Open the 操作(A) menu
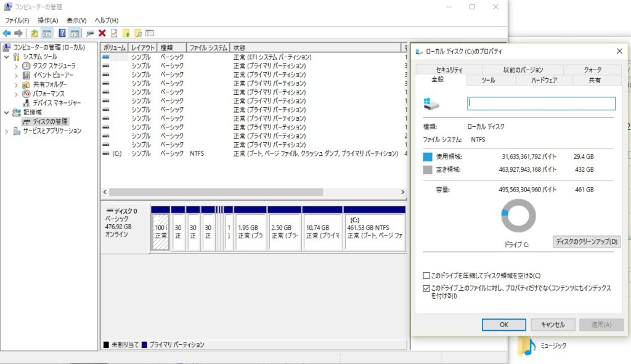This screenshot has height=364, width=631. click(x=48, y=20)
